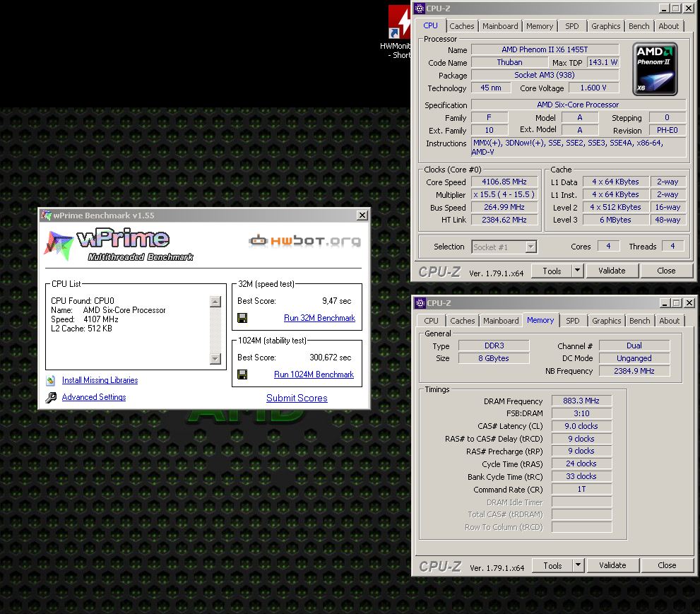Click the HT Link 2384.62 MHz value
Image resolution: width=700 pixels, height=614 pixels.
[504, 220]
